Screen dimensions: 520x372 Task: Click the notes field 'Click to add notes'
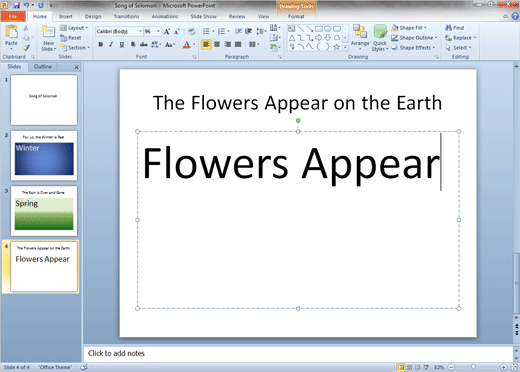pyautogui.click(x=298, y=353)
